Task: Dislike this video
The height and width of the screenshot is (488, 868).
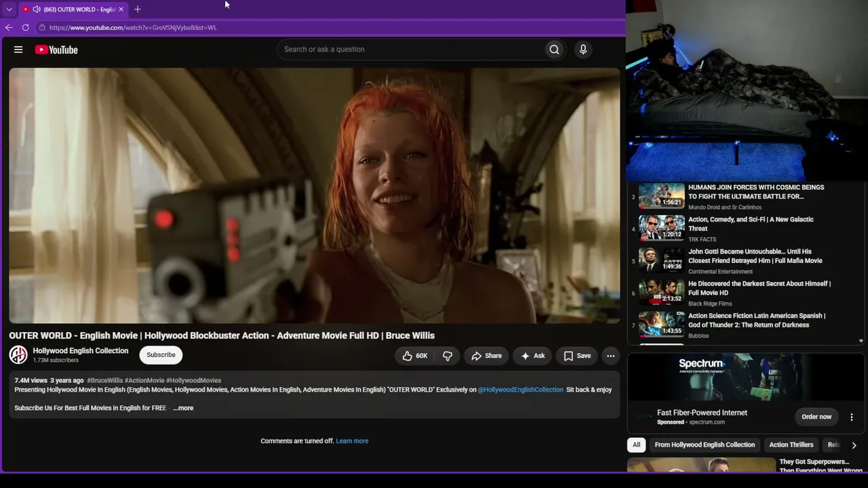Action: pos(448,356)
